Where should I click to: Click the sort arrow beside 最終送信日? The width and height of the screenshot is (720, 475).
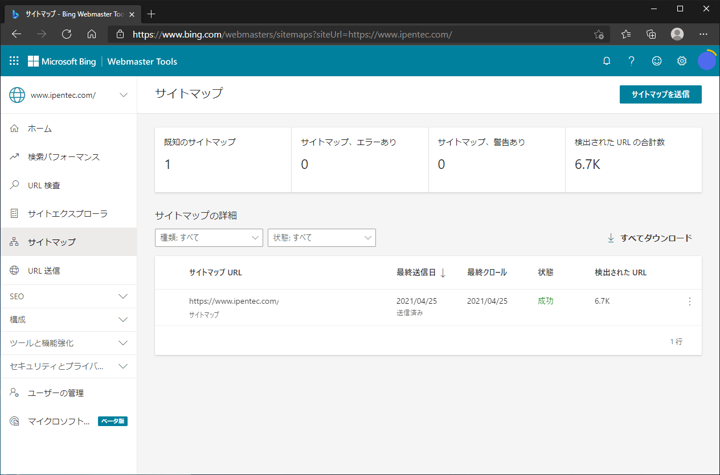[x=443, y=273]
